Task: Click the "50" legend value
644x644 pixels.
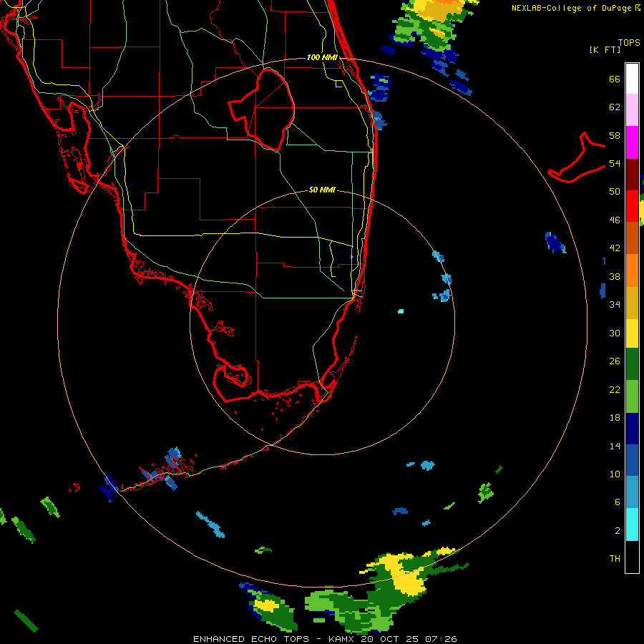Action: (615, 192)
